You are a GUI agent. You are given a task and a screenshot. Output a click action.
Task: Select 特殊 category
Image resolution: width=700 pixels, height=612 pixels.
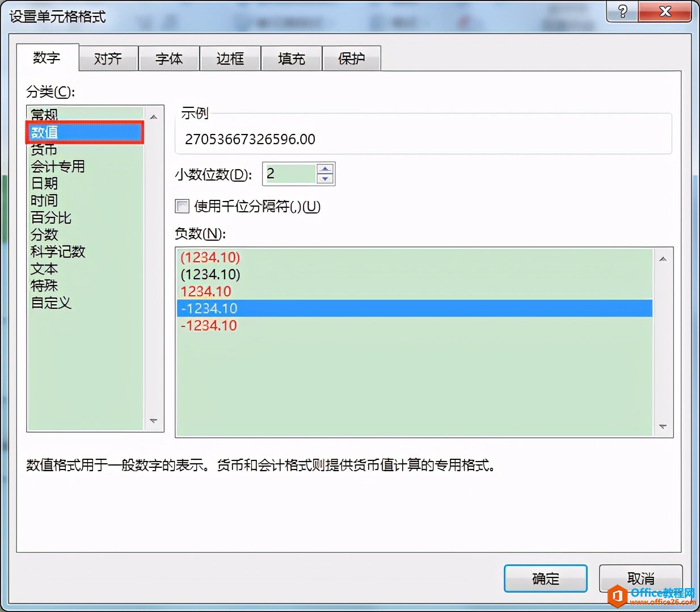[x=85, y=286]
